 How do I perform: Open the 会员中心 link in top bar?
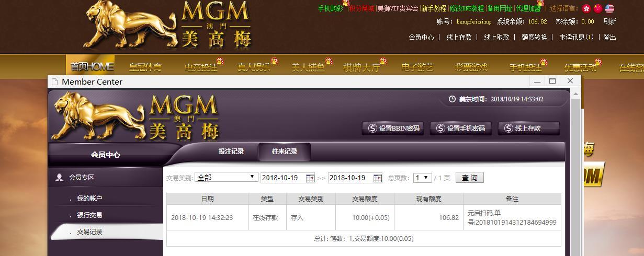click(421, 37)
